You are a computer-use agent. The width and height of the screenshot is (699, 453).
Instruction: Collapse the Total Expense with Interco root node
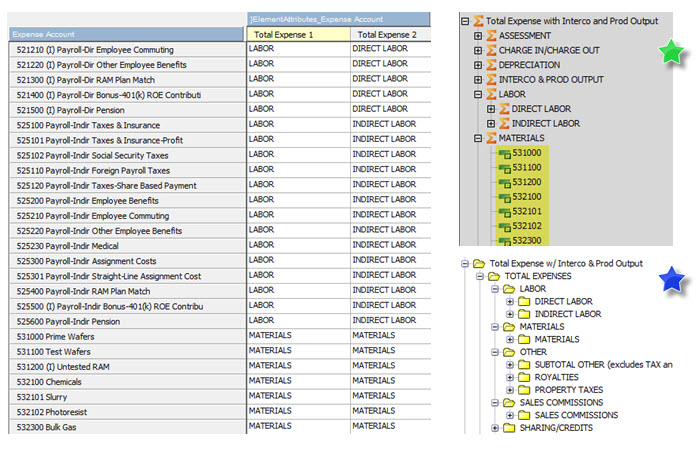465,21
